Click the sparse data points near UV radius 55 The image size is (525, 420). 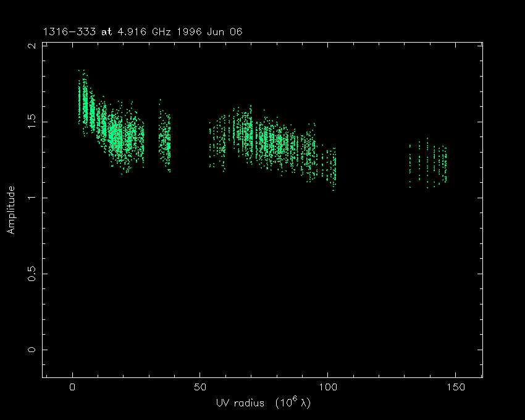214,146
